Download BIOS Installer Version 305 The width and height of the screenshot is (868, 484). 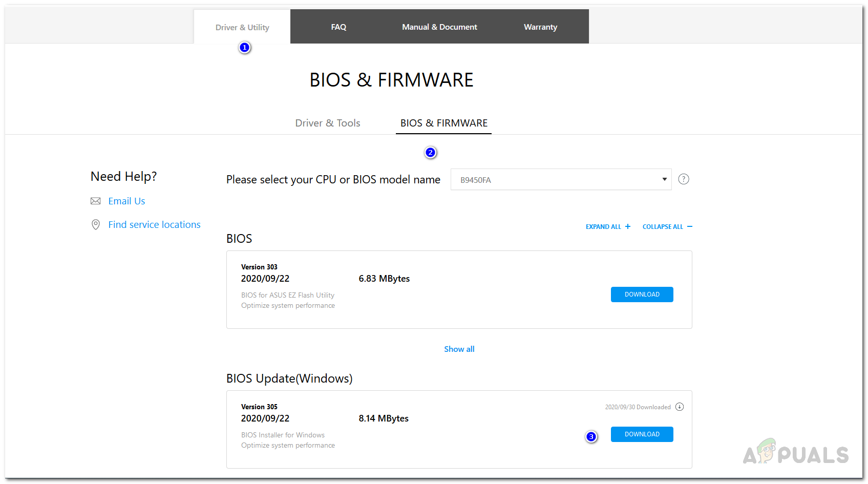tap(642, 434)
